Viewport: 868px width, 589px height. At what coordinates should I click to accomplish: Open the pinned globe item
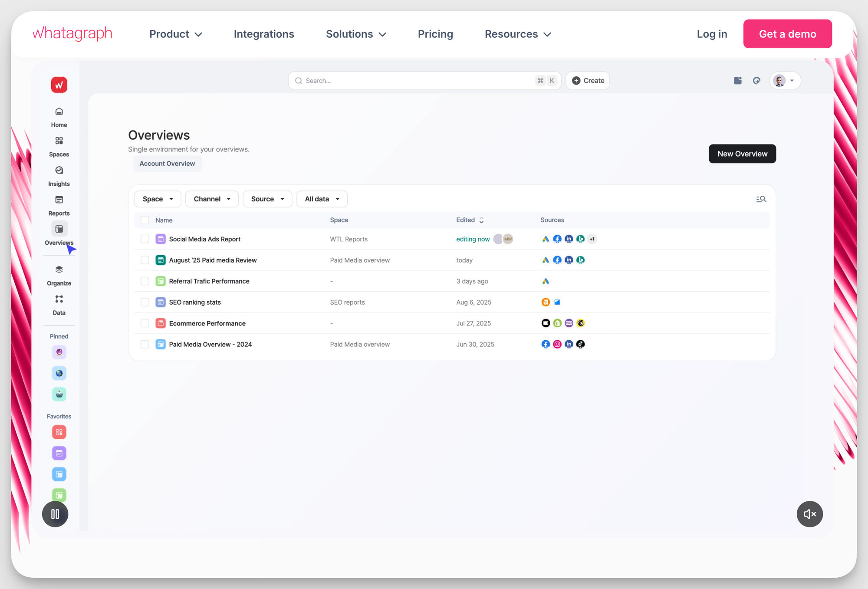point(59,373)
